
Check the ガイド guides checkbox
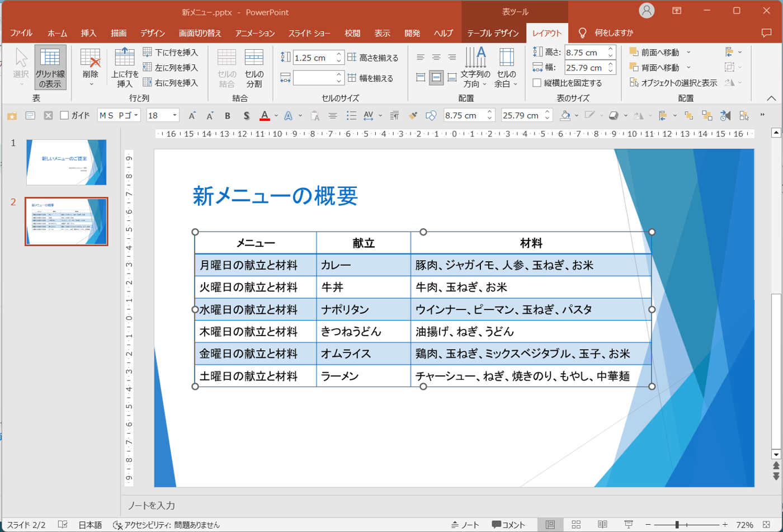[64, 116]
